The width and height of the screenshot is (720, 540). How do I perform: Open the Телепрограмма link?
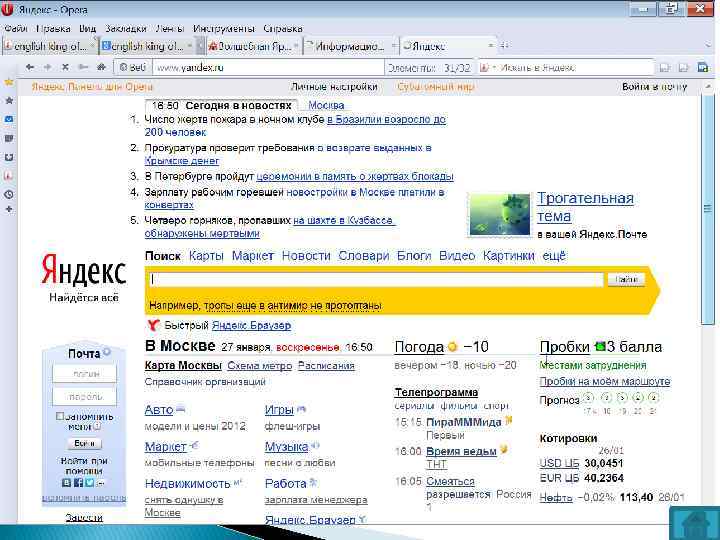pyautogui.click(x=436, y=392)
